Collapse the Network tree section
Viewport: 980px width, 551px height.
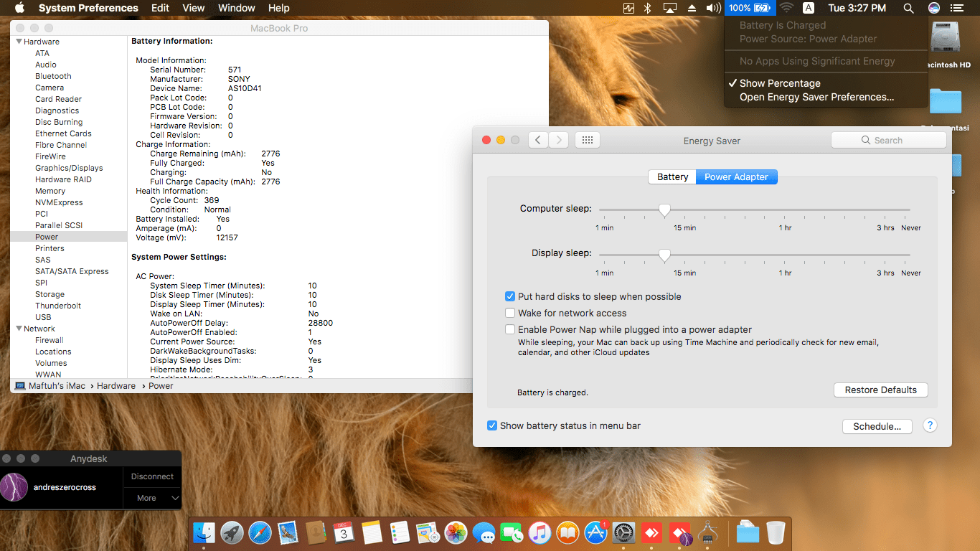click(x=19, y=329)
